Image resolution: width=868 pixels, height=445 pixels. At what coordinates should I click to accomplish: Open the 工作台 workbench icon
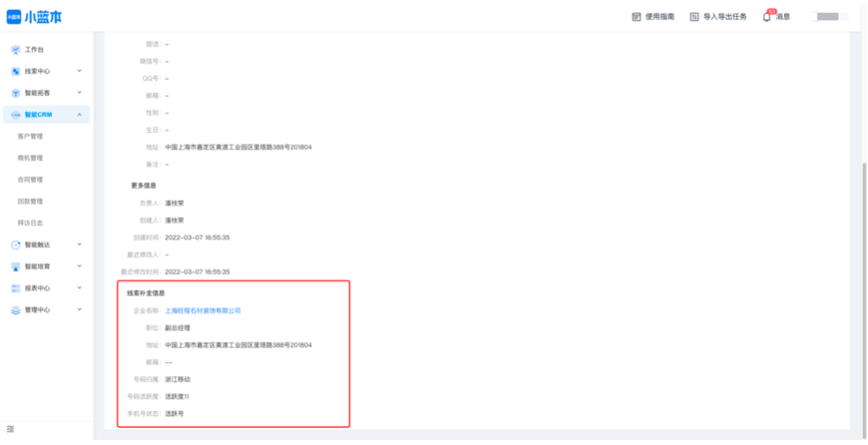(x=15, y=50)
